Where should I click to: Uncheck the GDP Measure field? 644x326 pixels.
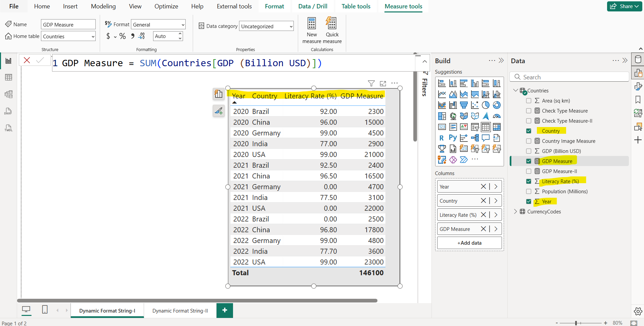[x=529, y=161]
